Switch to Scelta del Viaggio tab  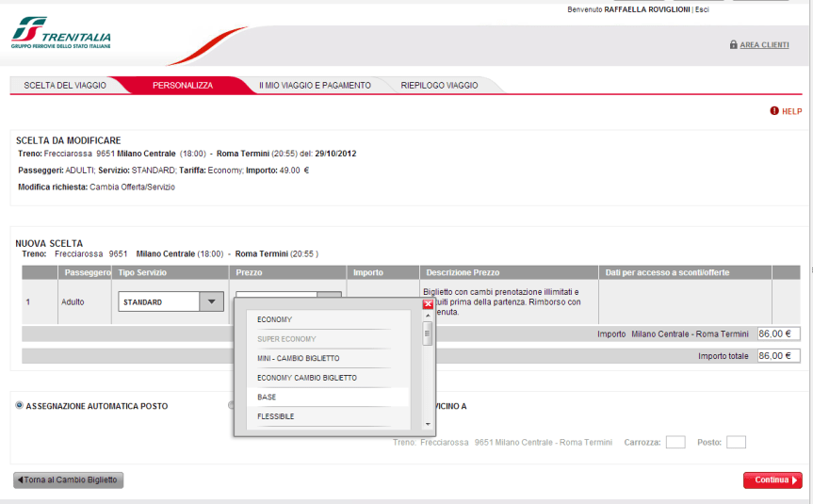click(x=65, y=86)
